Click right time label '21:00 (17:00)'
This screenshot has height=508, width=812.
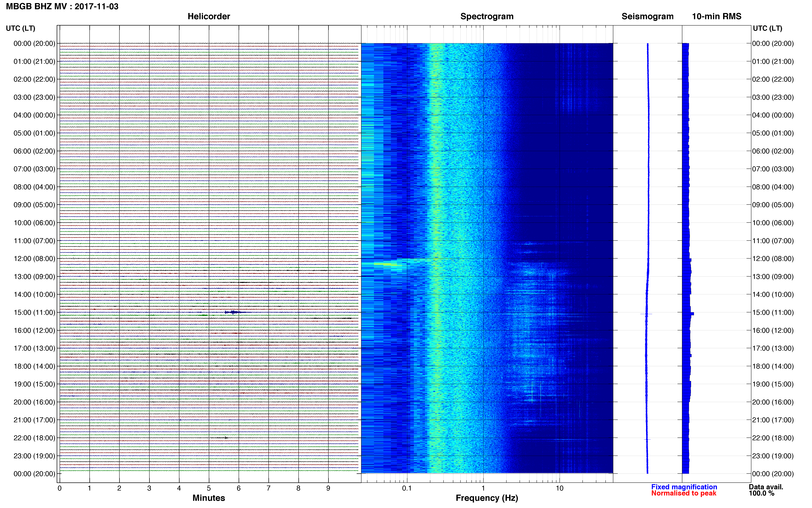[x=773, y=420]
